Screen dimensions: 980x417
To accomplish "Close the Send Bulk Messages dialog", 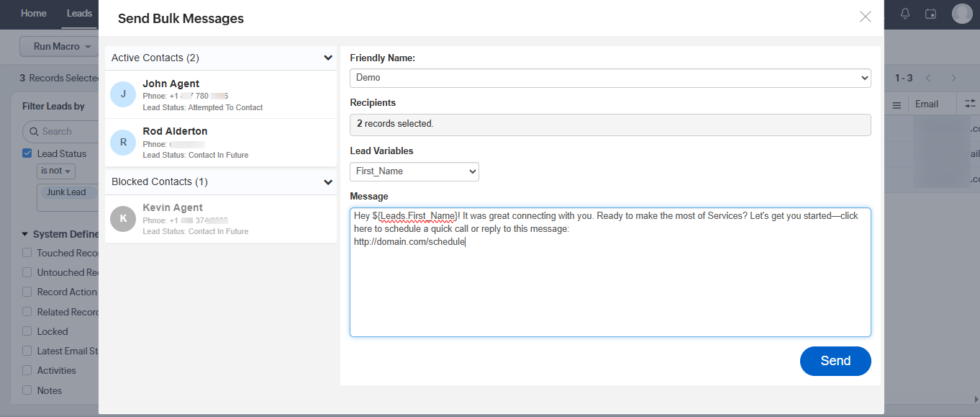I will tap(865, 17).
